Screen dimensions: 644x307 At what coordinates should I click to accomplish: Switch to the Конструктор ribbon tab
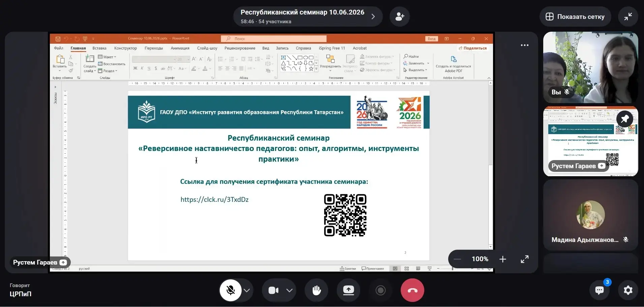pos(125,48)
